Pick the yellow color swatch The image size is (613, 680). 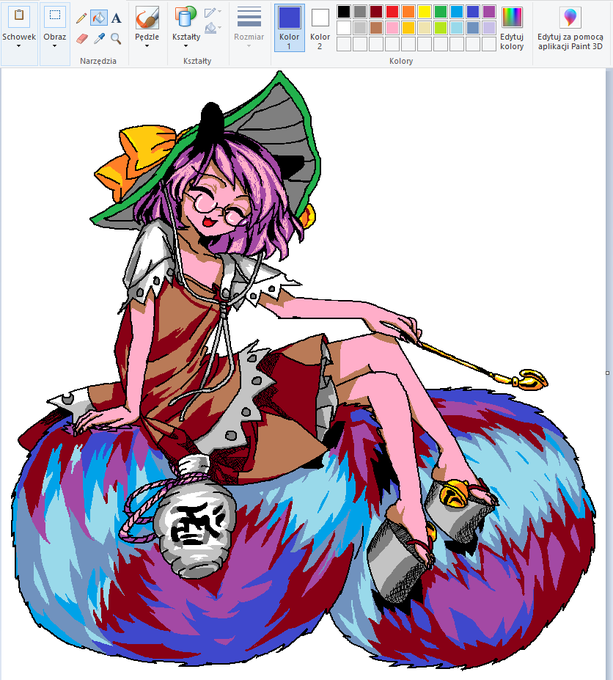tap(424, 12)
